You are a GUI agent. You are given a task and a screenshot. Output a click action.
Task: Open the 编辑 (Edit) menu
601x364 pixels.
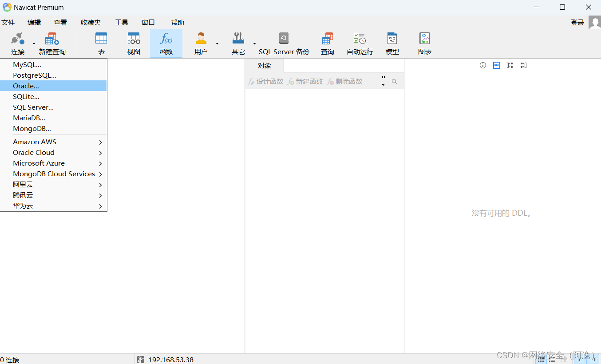34,23
